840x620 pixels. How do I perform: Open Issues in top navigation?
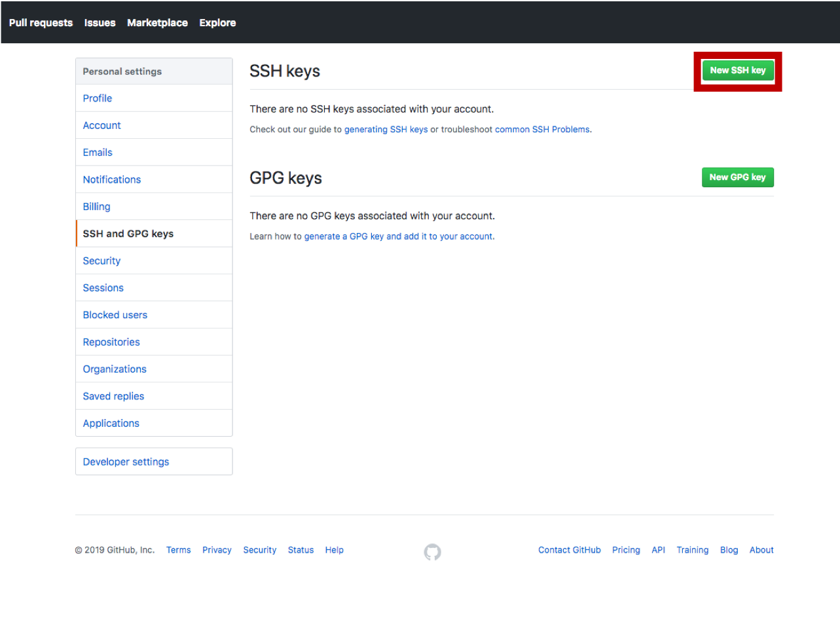point(100,23)
